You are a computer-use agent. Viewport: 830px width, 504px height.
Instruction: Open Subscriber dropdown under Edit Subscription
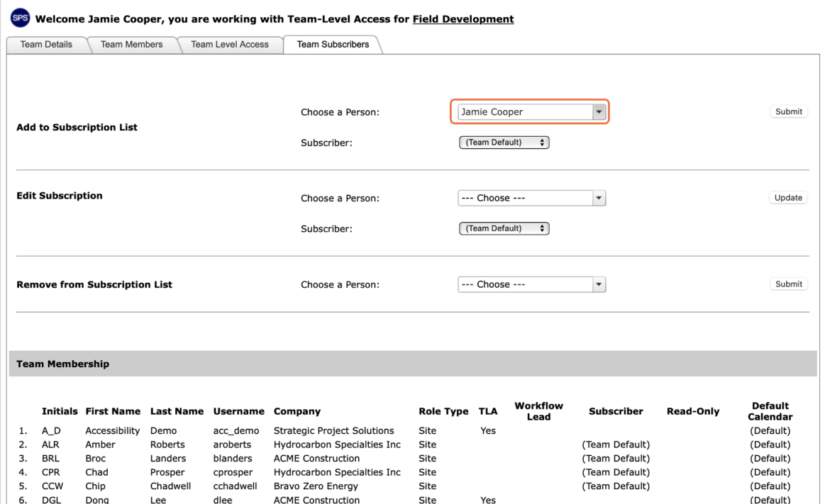point(504,228)
